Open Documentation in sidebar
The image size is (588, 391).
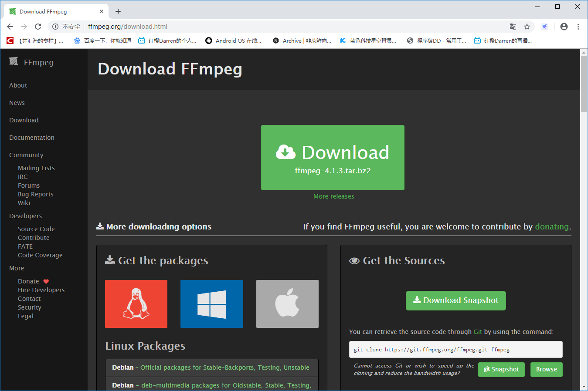(x=32, y=138)
